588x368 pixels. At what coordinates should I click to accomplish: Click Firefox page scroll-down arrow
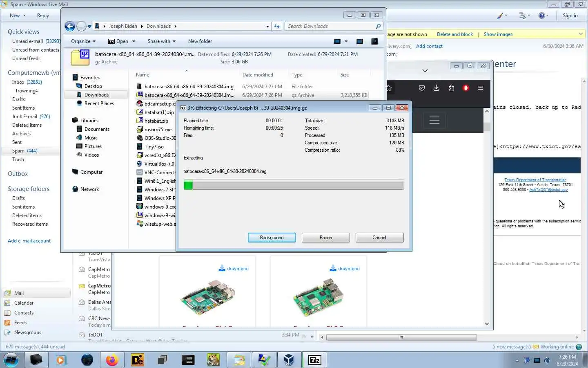[x=487, y=324]
